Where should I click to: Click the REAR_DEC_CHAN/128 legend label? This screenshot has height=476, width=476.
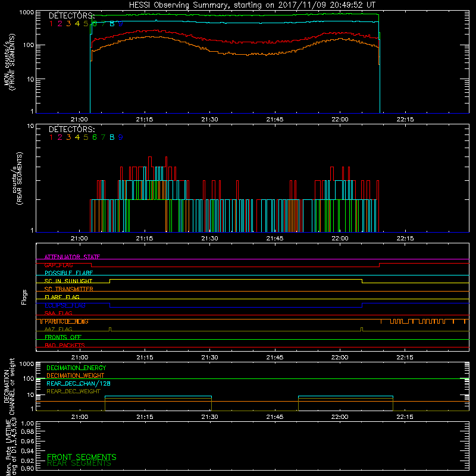79,383
